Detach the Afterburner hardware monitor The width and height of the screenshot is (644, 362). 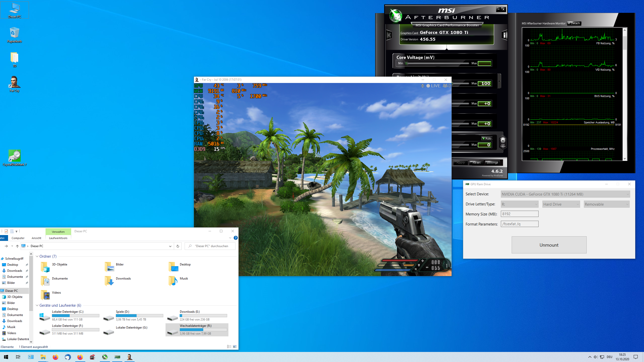click(x=574, y=23)
